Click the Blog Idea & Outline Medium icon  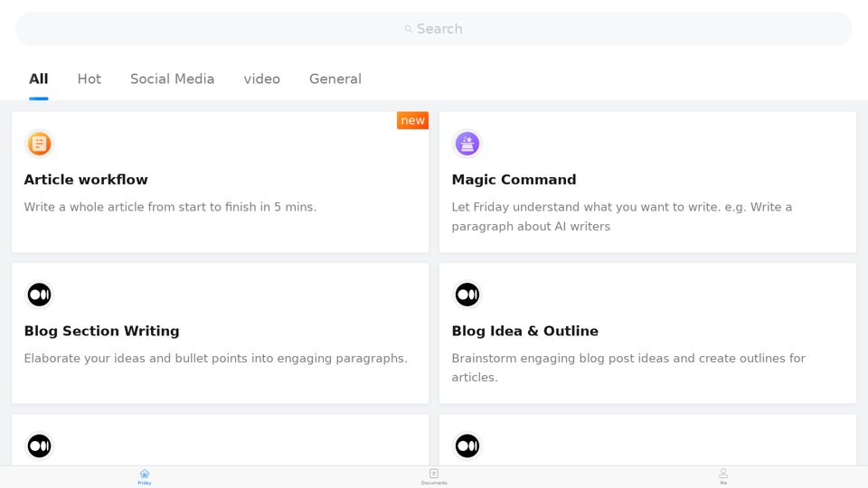pyautogui.click(x=467, y=295)
